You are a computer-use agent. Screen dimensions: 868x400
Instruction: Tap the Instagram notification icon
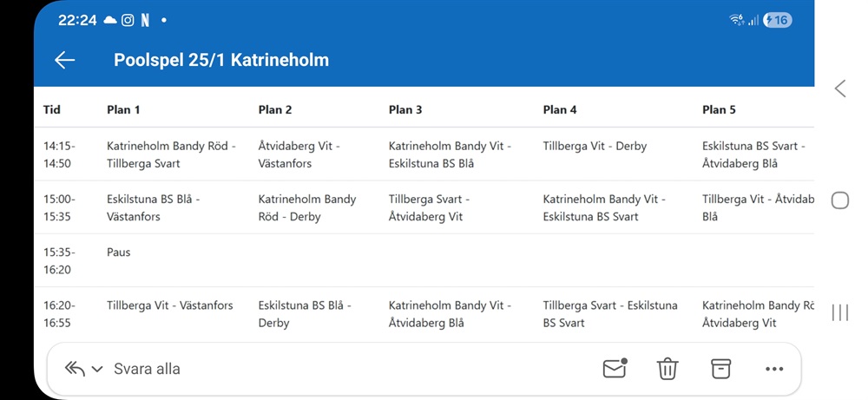[128, 20]
